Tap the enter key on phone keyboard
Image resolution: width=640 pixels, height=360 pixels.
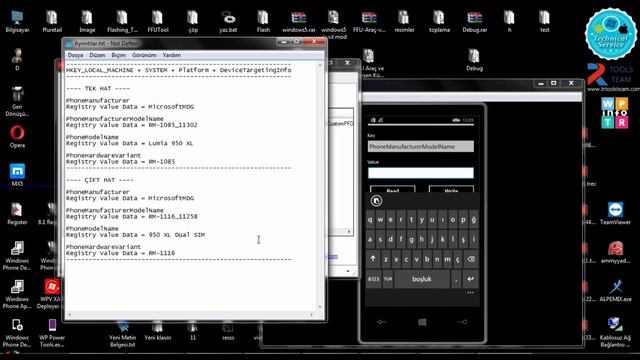[471, 279]
